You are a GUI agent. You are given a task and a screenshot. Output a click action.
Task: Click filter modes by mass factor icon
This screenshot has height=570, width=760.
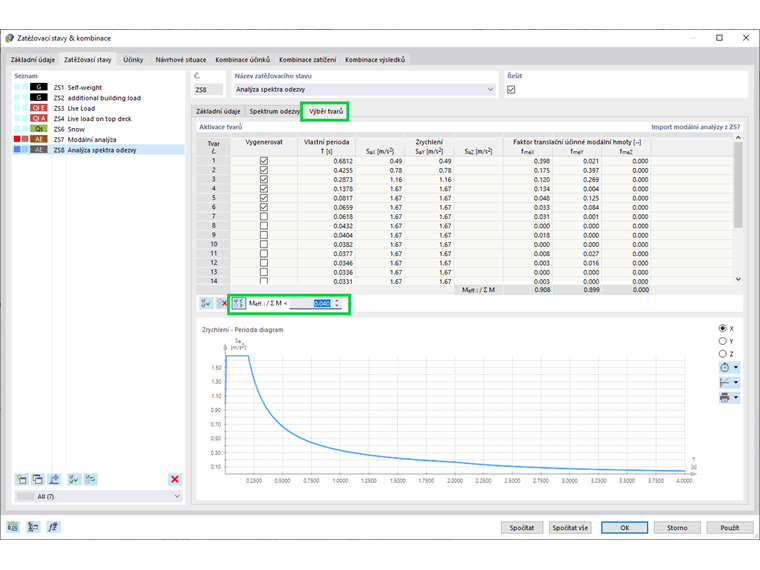pos(239,303)
